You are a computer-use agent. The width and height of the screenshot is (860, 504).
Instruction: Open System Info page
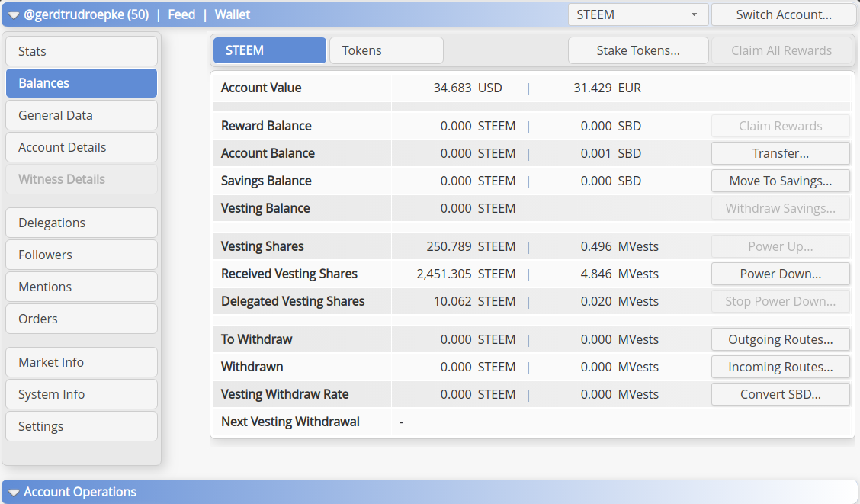pyautogui.click(x=82, y=394)
